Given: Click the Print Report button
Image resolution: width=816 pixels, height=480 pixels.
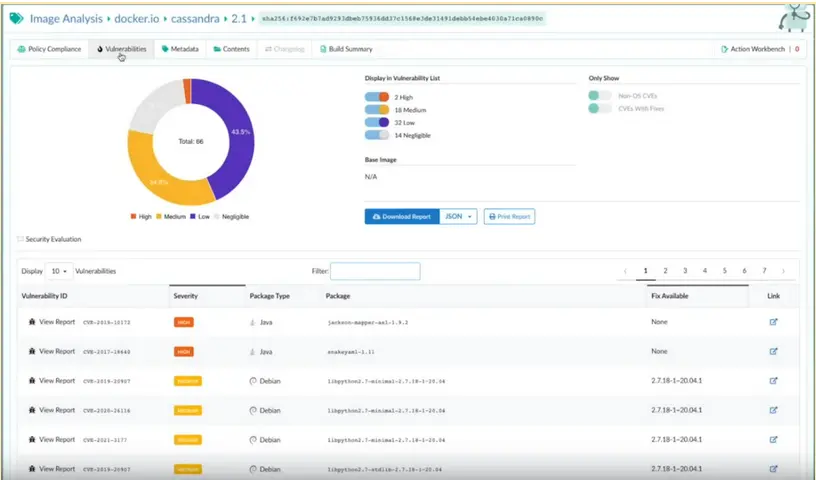Looking at the screenshot, I should click(509, 216).
